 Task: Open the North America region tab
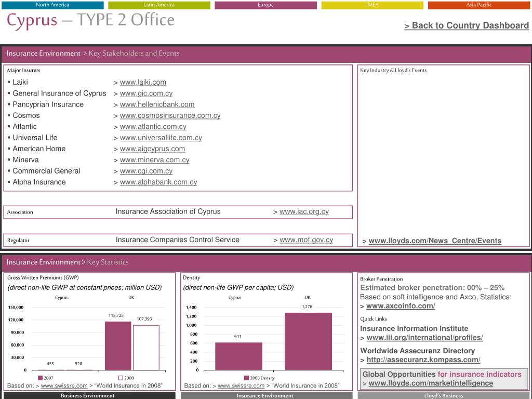(x=52, y=5)
